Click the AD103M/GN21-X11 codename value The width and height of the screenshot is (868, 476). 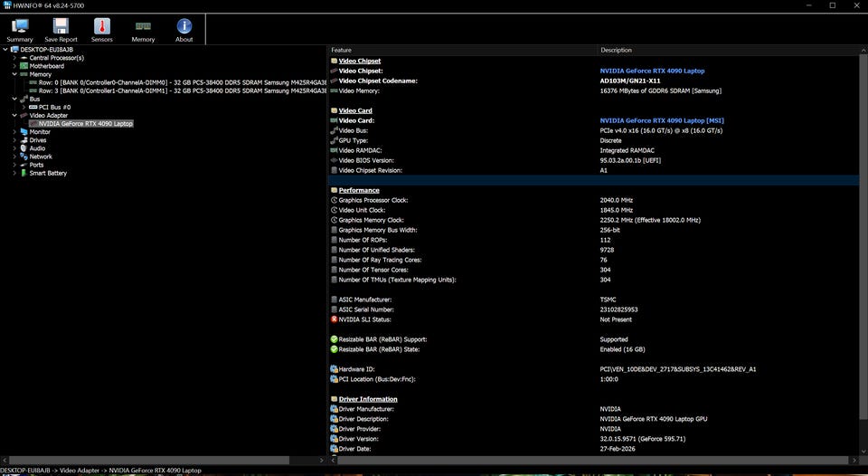click(630, 81)
